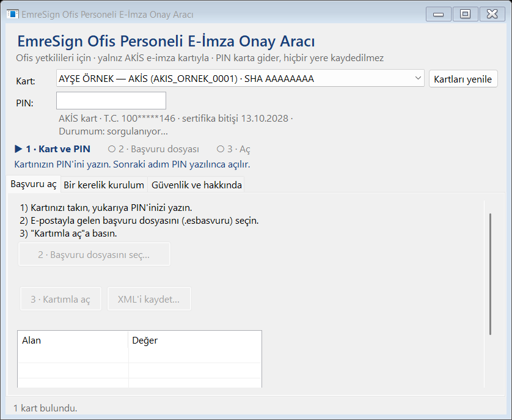Click the 'Ofis yetkilileri için' subtitle text
Screen dimensions: 512x420
coord(200,58)
